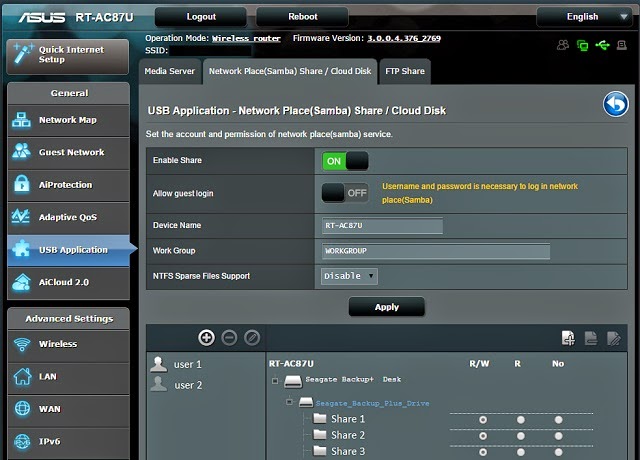This screenshot has height=460, width=640.
Task: Click the printer status icon in header
Action: (x=622, y=45)
